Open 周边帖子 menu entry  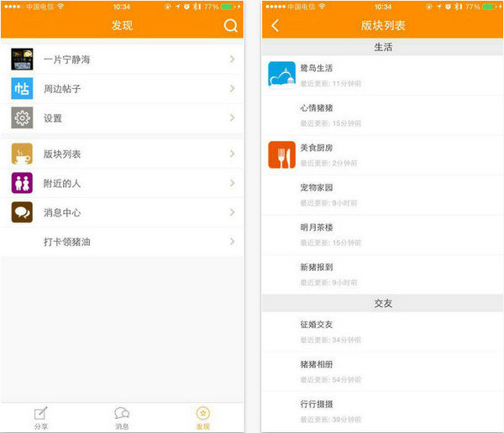pyautogui.click(x=122, y=89)
